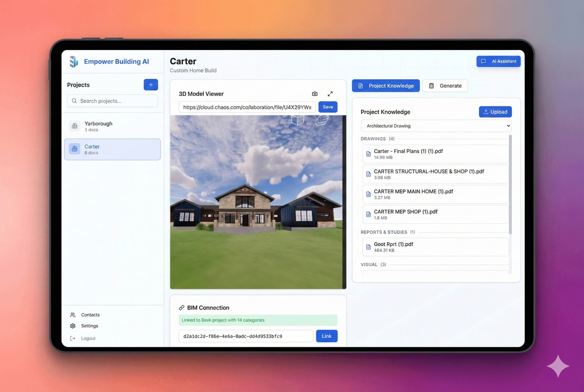Click the Settings gear icon
The image size is (584, 392).
73,326
